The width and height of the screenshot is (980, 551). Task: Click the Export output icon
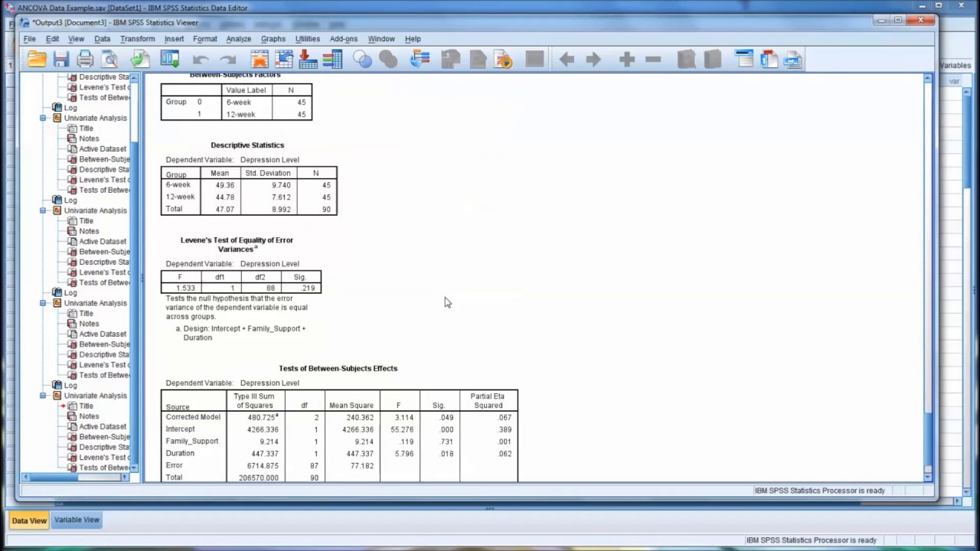140,60
